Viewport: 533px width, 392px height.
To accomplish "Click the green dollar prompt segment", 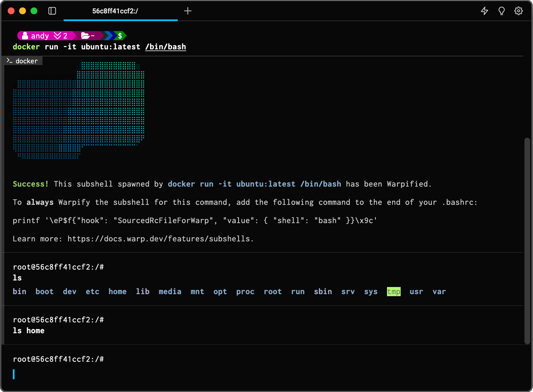I will tap(120, 36).
